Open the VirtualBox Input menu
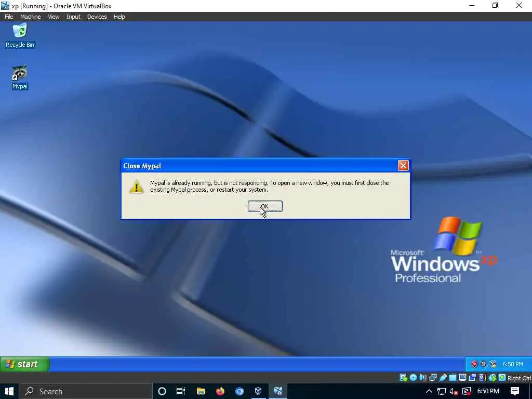Screen dimensions: 532x399 74,17
